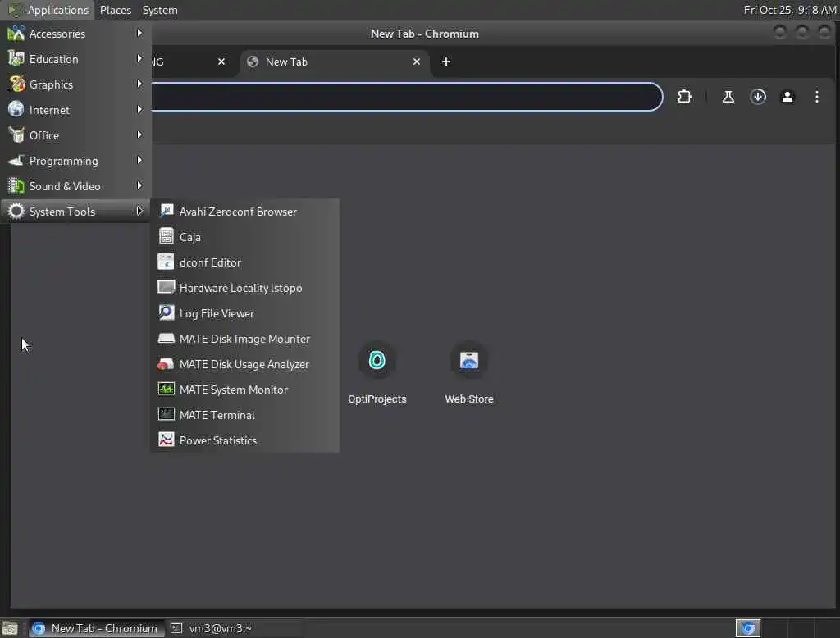840x638 pixels.
Task: Open Chromium downloads icon
Action: (x=757, y=97)
